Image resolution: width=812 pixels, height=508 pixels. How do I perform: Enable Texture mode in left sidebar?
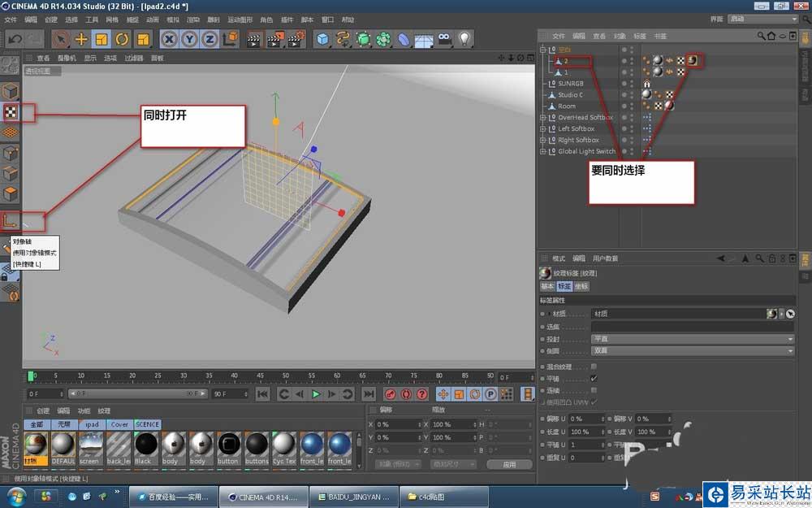[11, 112]
